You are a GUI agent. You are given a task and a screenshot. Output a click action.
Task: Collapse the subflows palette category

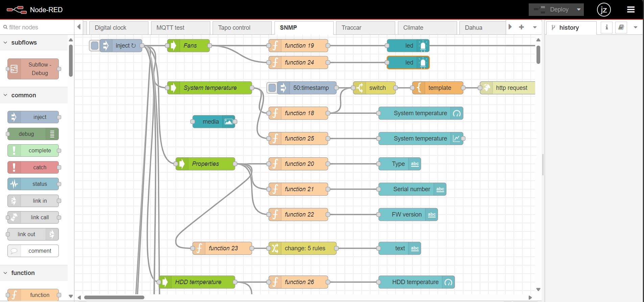pos(34,43)
